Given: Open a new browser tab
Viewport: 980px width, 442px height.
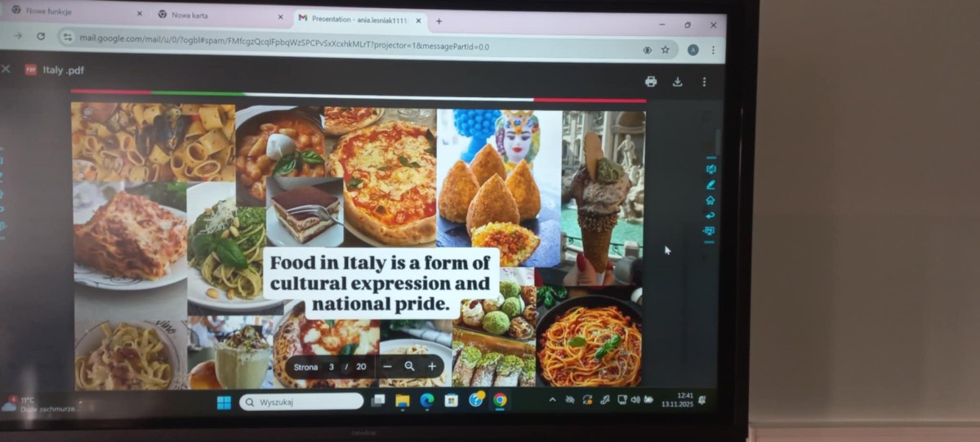Looking at the screenshot, I should pos(439,21).
